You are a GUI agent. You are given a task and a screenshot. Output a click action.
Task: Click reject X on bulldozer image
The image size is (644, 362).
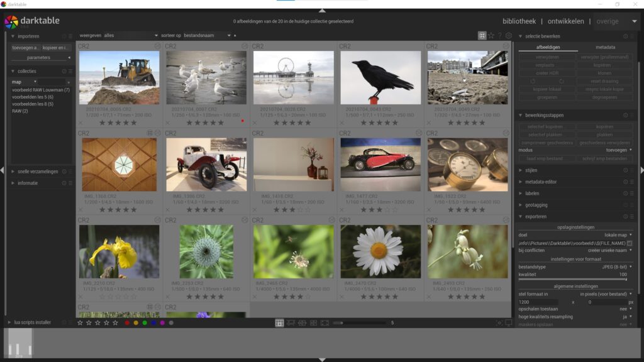[x=81, y=123]
